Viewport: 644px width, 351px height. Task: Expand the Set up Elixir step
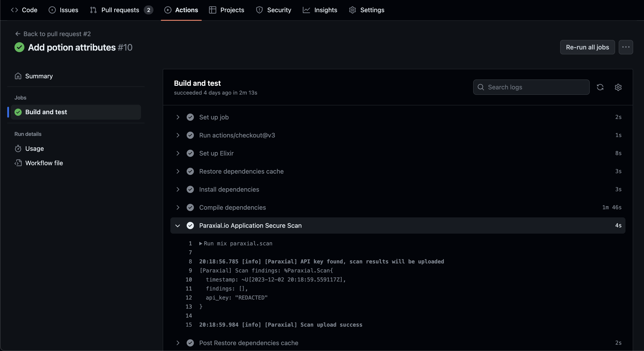click(x=398, y=153)
